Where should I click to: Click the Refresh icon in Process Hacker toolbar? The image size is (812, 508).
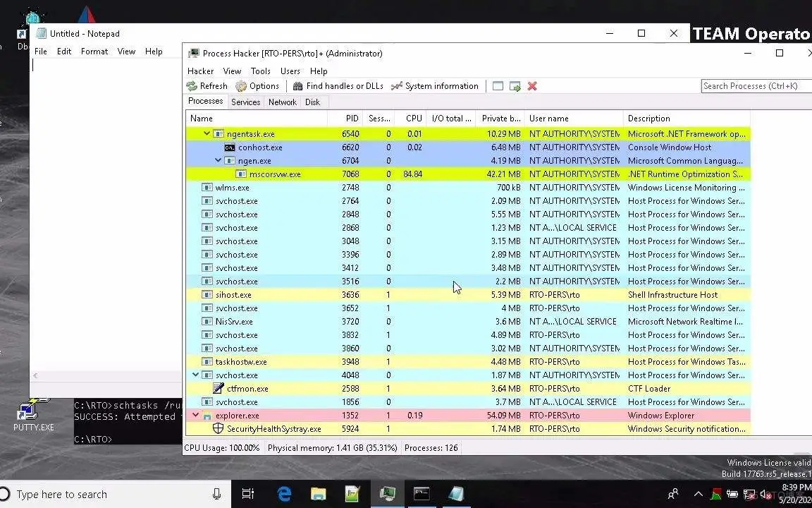[192, 86]
